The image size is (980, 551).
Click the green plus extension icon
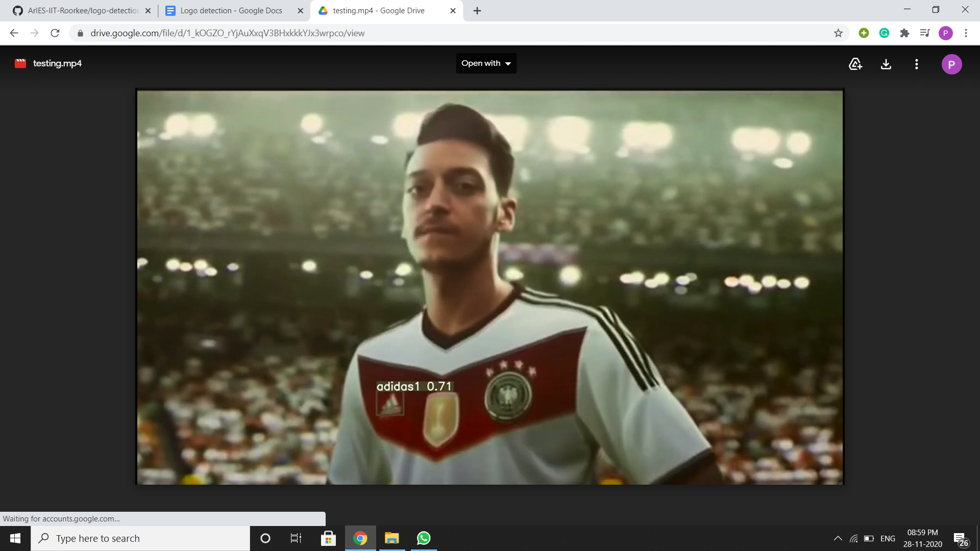(864, 33)
